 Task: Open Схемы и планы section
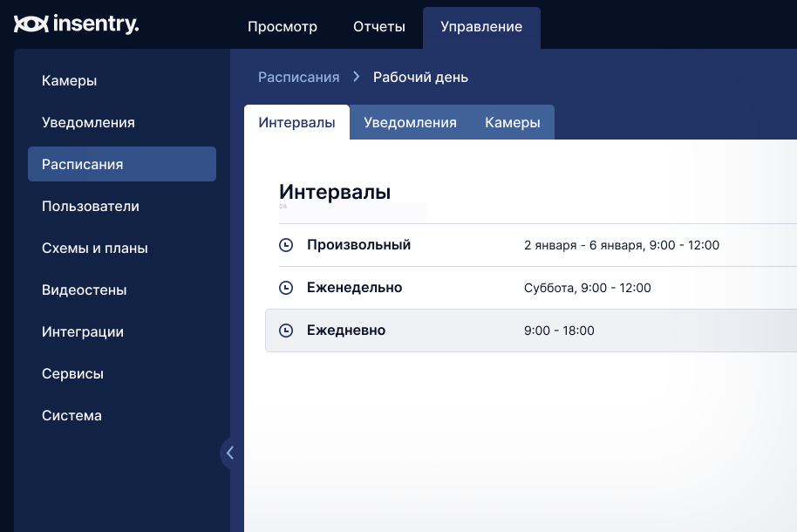[x=95, y=248]
